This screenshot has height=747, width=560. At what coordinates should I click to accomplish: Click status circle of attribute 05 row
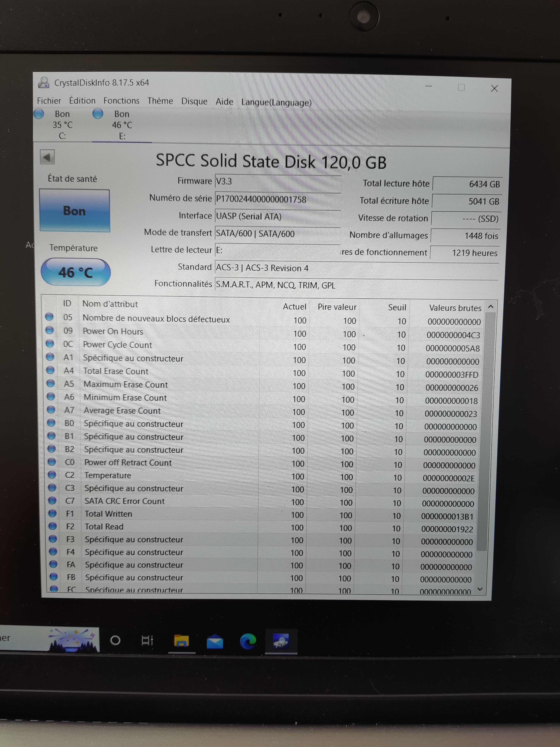(x=49, y=316)
